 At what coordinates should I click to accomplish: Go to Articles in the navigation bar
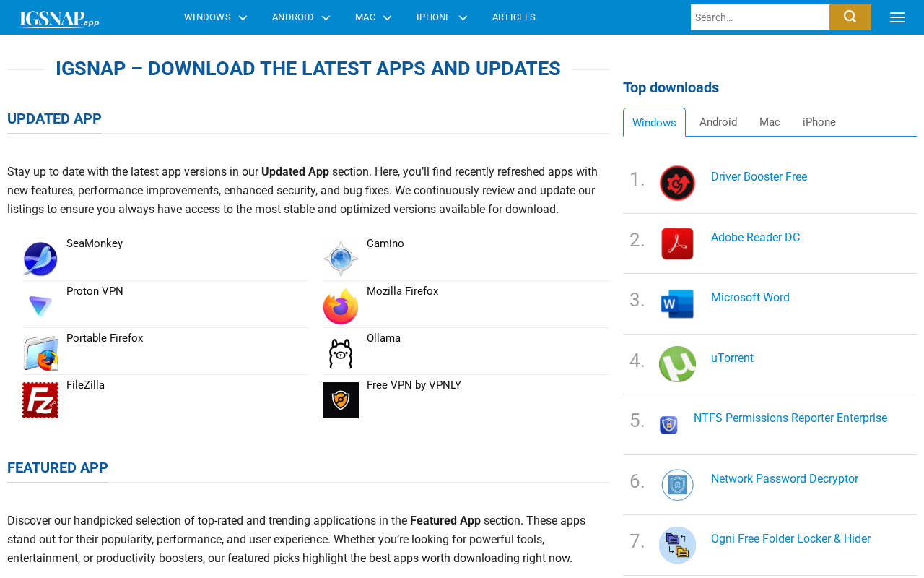click(513, 17)
